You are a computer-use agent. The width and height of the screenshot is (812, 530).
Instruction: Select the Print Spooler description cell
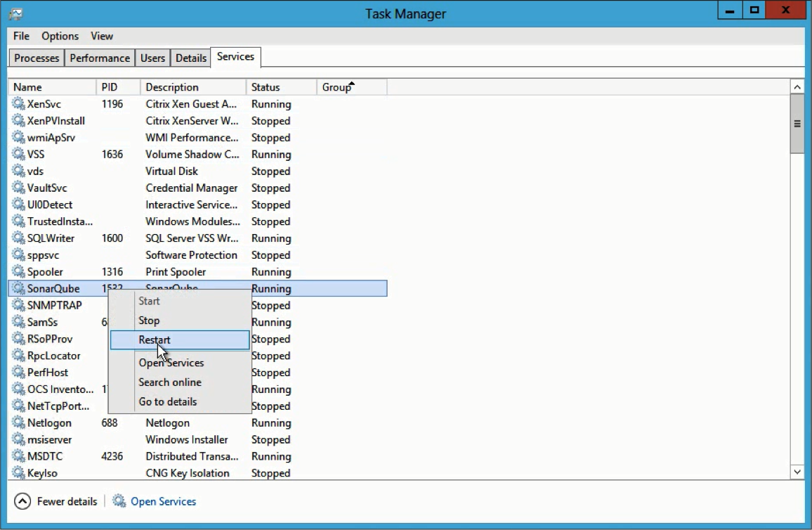pos(176,271)
